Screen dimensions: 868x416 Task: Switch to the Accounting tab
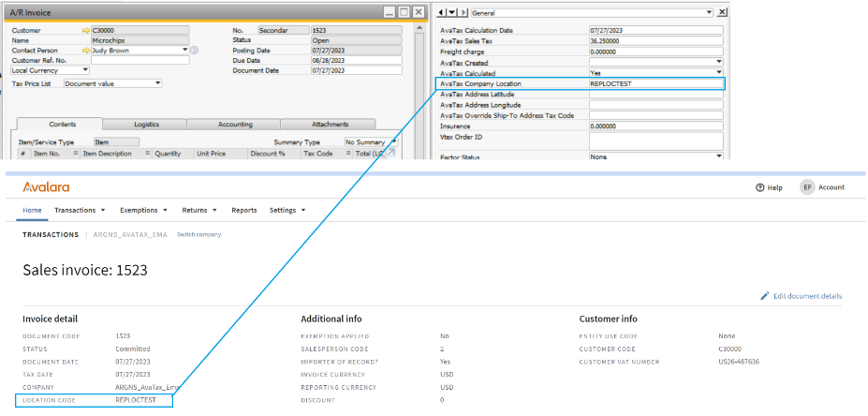(235, 124)
